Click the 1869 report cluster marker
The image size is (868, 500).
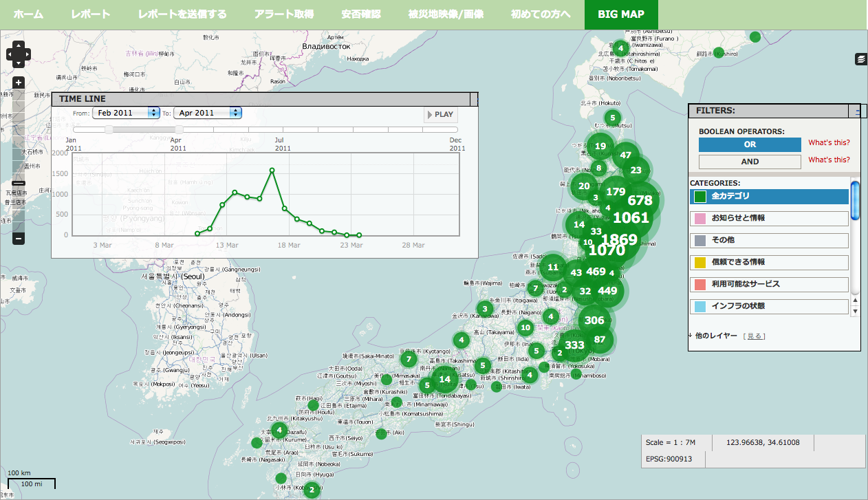(x=619, y=240)
